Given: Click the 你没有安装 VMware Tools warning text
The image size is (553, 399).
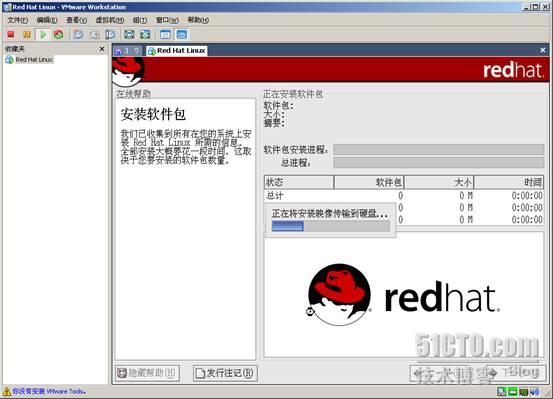Looking at the screenshot, I should [49, 391].
